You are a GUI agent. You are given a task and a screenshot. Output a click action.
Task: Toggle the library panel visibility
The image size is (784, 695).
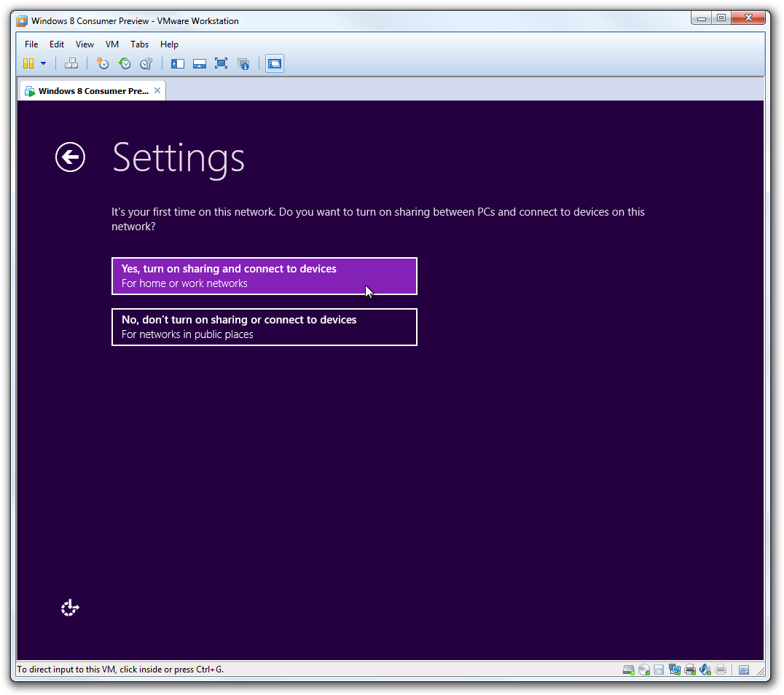click(177, 63)
